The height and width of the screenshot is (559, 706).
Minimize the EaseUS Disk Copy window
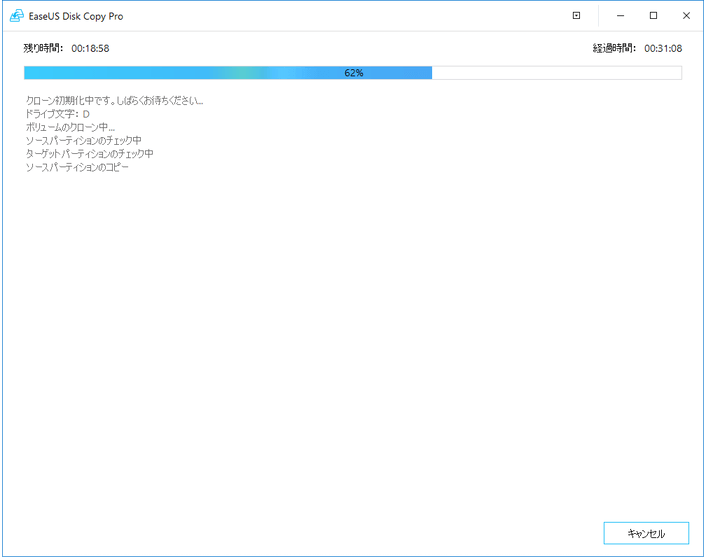point(620,16)
